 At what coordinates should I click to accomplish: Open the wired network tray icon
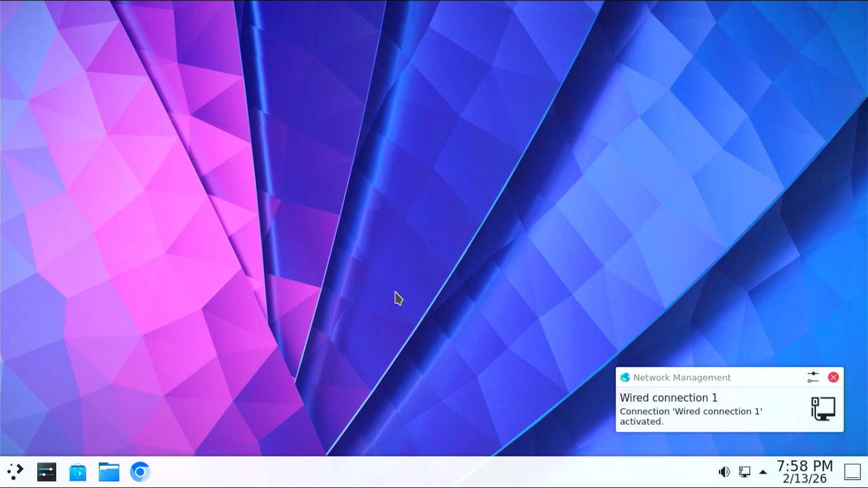coord(744,472)
